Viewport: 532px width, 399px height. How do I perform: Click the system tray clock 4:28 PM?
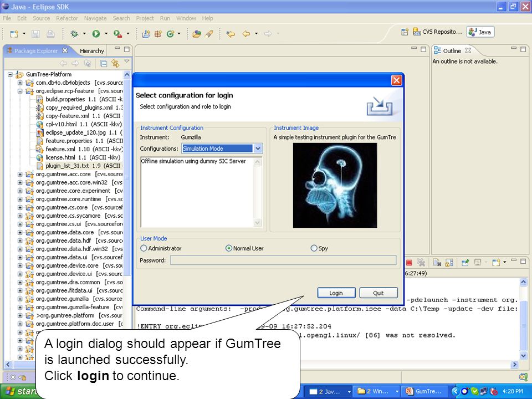click(513, 391)
